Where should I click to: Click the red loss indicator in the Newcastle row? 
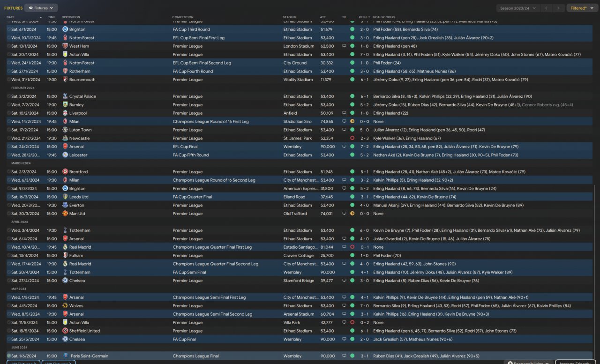(x=352, y=138)
